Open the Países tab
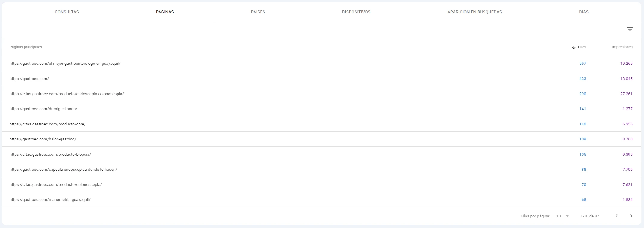Image resolution: width=644 pixels, height=228 pixels. 258,12
